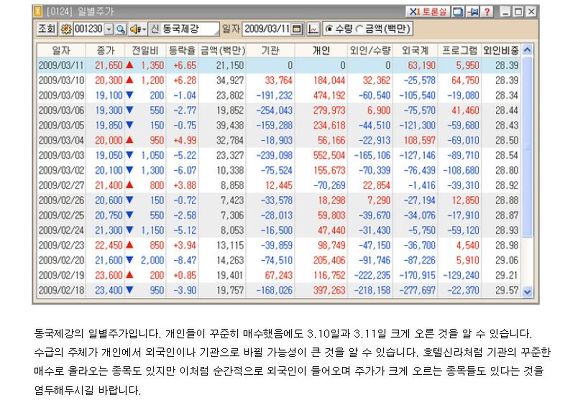Select the 수량 radio option
The image size is (583, 400).
tap(339, 29)
